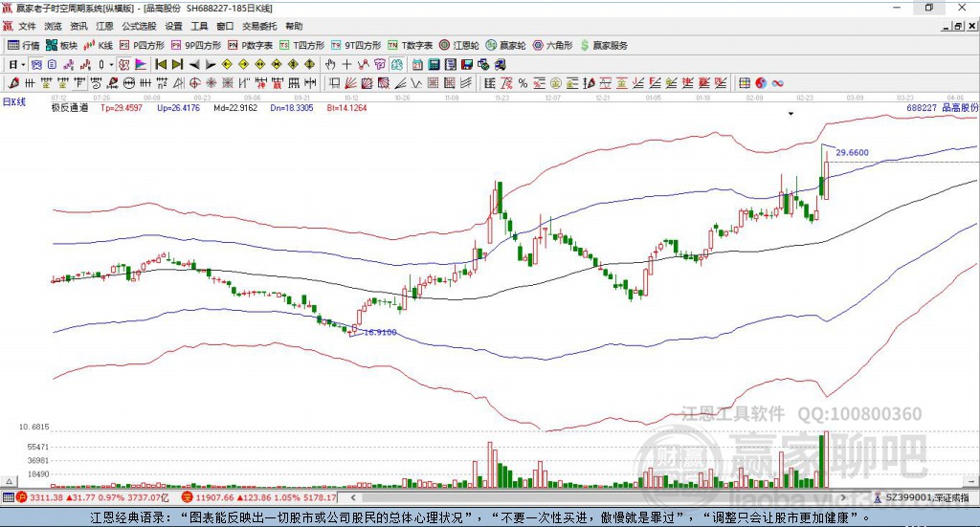Open the 六角形 hexagon tool

tap(552, 46)
